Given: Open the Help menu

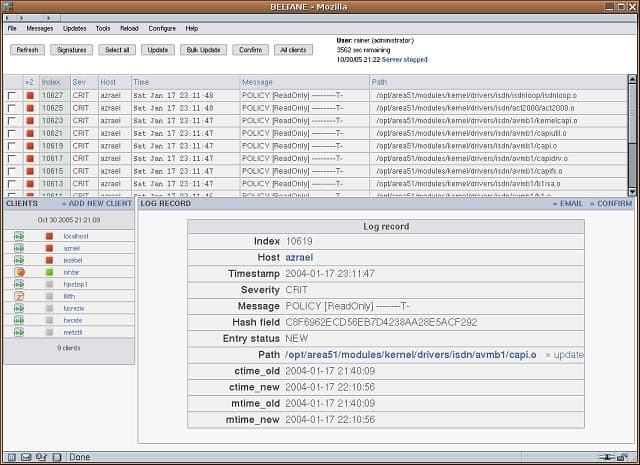Looking at the screenshot, I should click(192, 29).
